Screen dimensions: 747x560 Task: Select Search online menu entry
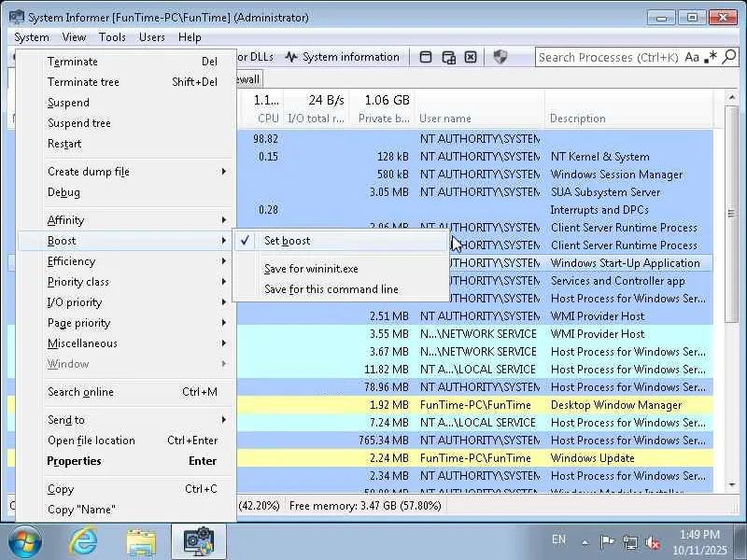pos(126,391)
